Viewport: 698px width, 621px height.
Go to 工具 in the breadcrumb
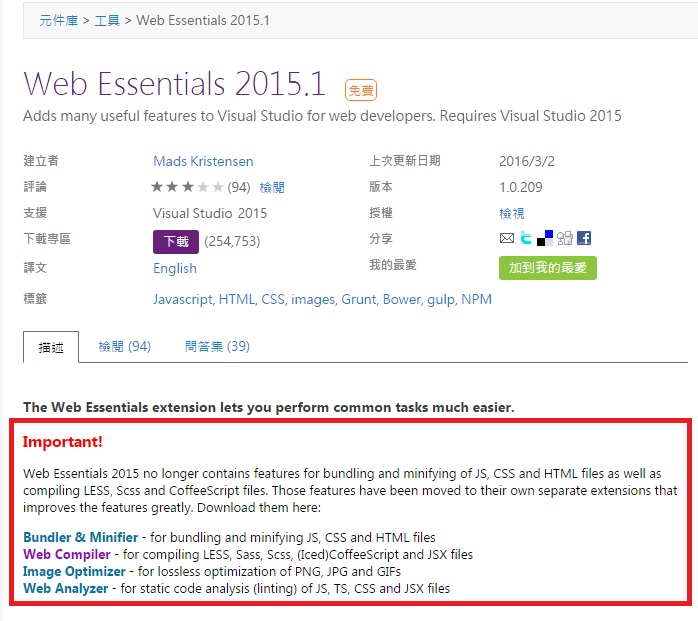pos(107,20)
